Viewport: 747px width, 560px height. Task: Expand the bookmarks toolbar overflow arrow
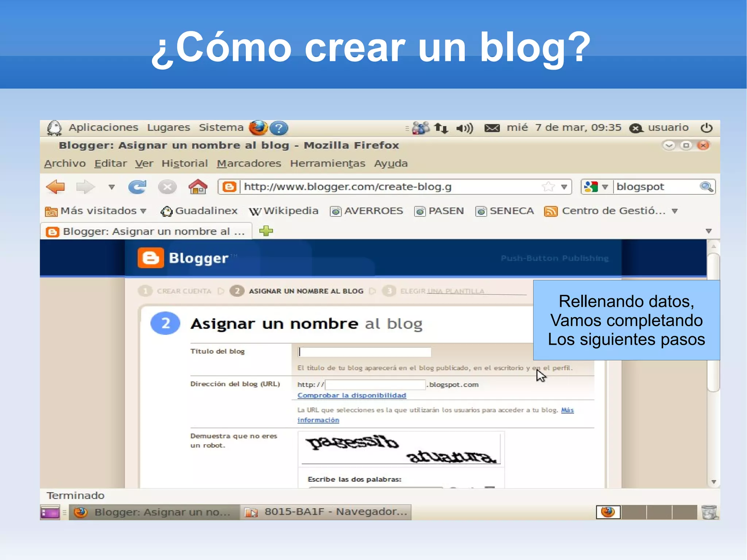pos(675,211)
